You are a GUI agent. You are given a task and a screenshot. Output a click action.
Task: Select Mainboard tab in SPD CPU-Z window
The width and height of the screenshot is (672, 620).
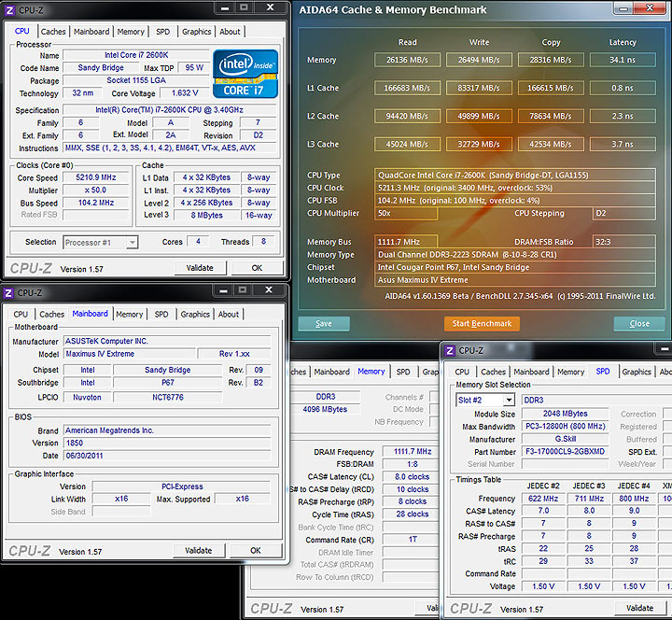531,372
